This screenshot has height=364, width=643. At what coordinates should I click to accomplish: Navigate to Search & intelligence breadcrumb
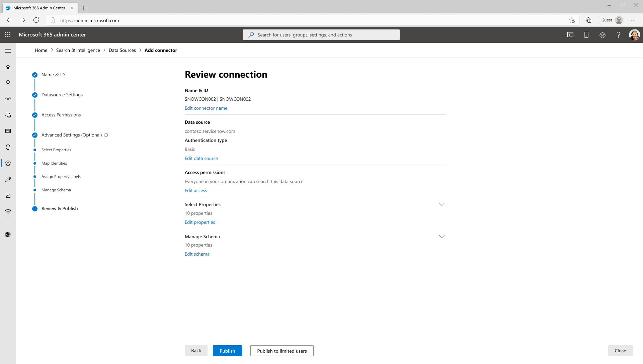point(78,50)
